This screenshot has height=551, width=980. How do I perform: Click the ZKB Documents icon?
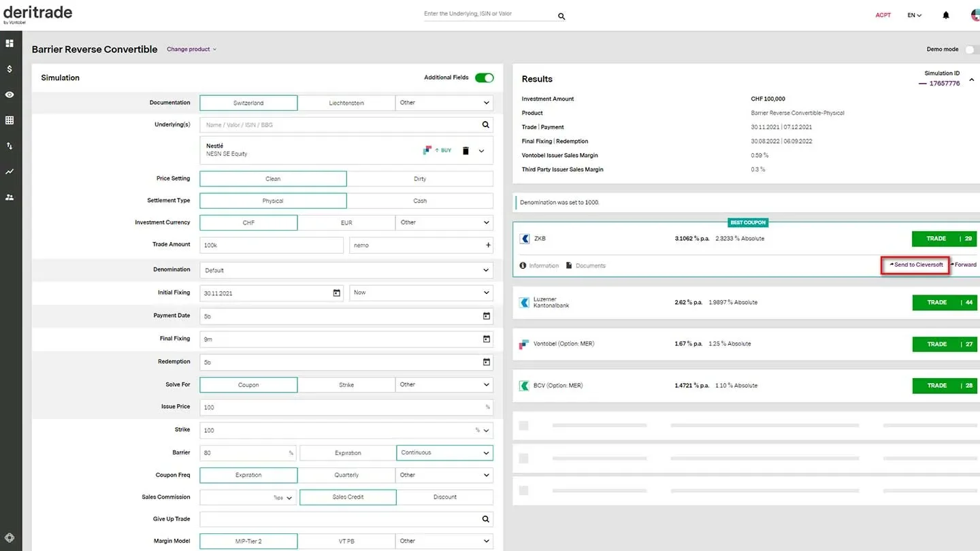(x=569, y=265)
